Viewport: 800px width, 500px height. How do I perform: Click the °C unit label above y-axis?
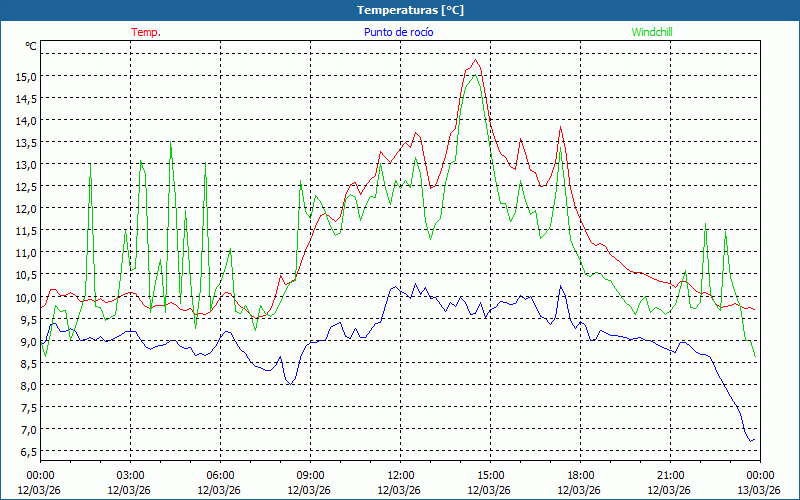(x=31, y=46)
